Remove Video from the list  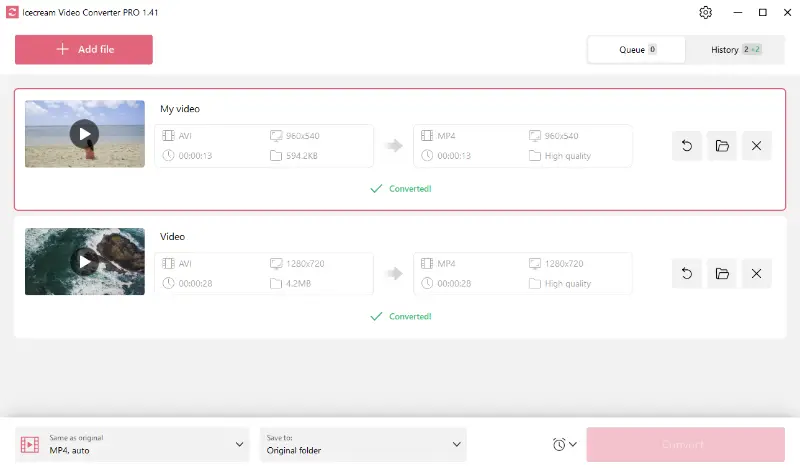click(757, 274)
